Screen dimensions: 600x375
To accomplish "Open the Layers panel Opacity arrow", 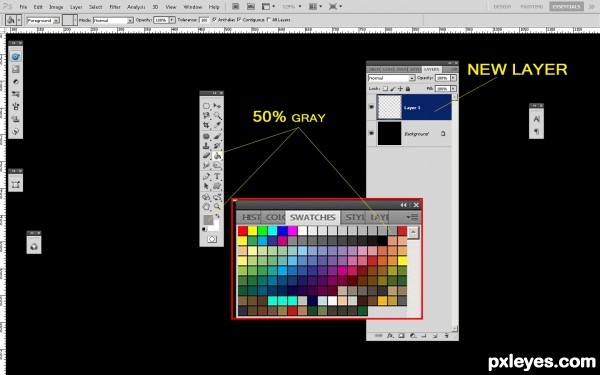I will pyautogui.click(x=453, y=78).
